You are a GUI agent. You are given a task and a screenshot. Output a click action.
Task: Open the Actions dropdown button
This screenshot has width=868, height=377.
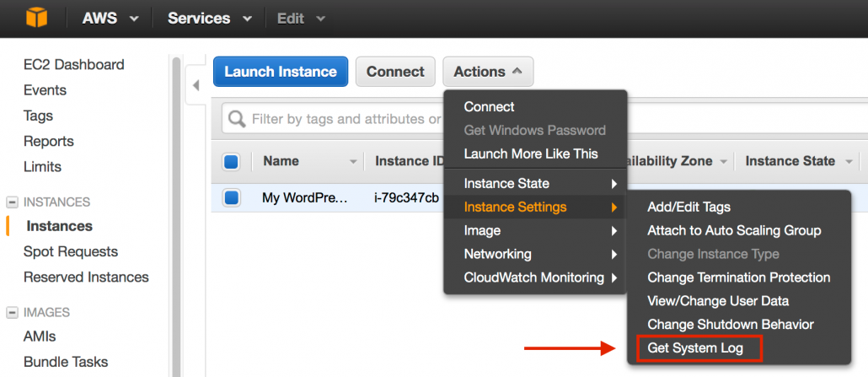(x=488, y=72)
